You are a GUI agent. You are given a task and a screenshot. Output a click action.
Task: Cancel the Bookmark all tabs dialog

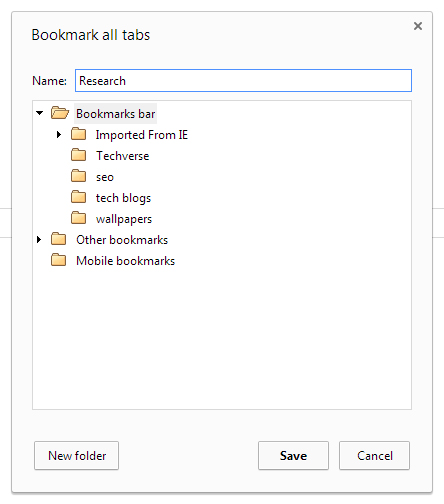[x=375, y=456]
